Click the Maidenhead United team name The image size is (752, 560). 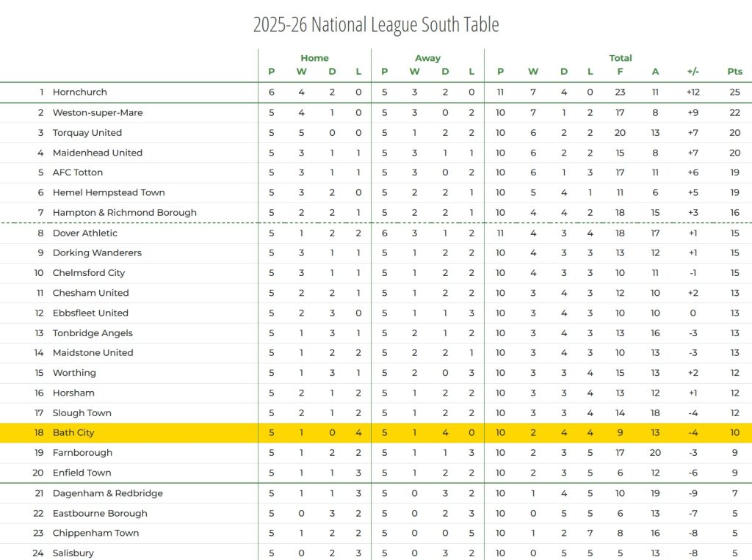97,153
